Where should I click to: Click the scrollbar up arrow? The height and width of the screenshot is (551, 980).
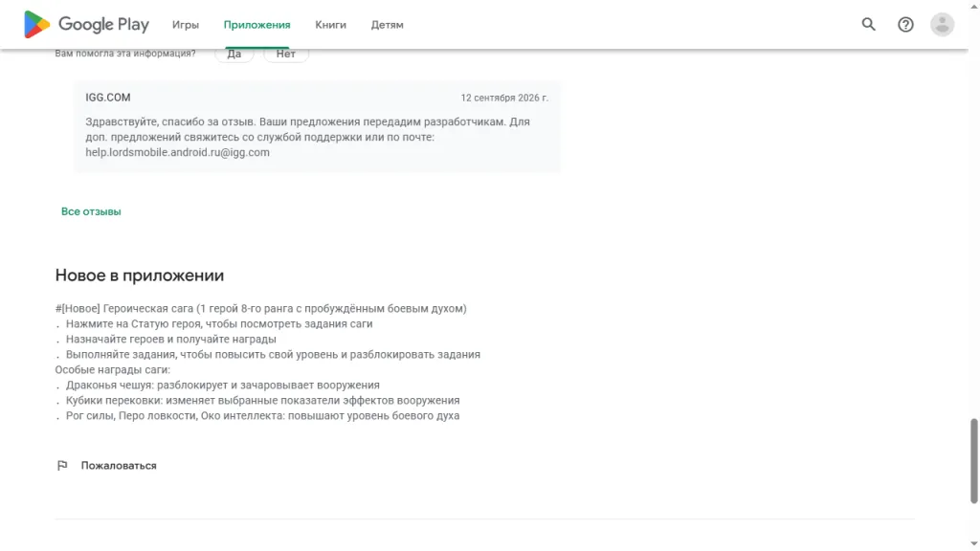pos(973,6)
